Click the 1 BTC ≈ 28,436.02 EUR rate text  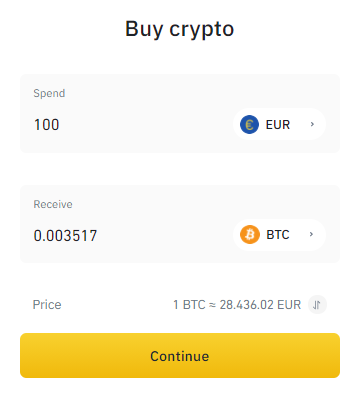pos(237,305)
